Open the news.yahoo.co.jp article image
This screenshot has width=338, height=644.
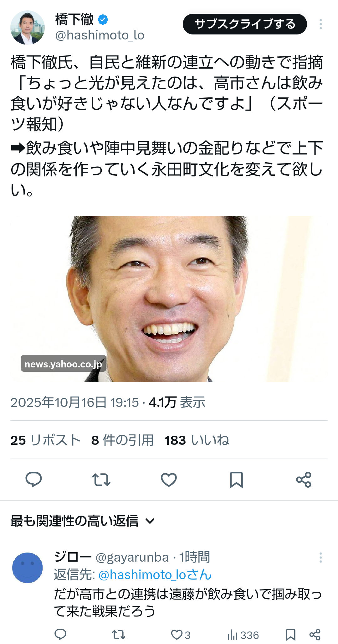pos(169,299)
